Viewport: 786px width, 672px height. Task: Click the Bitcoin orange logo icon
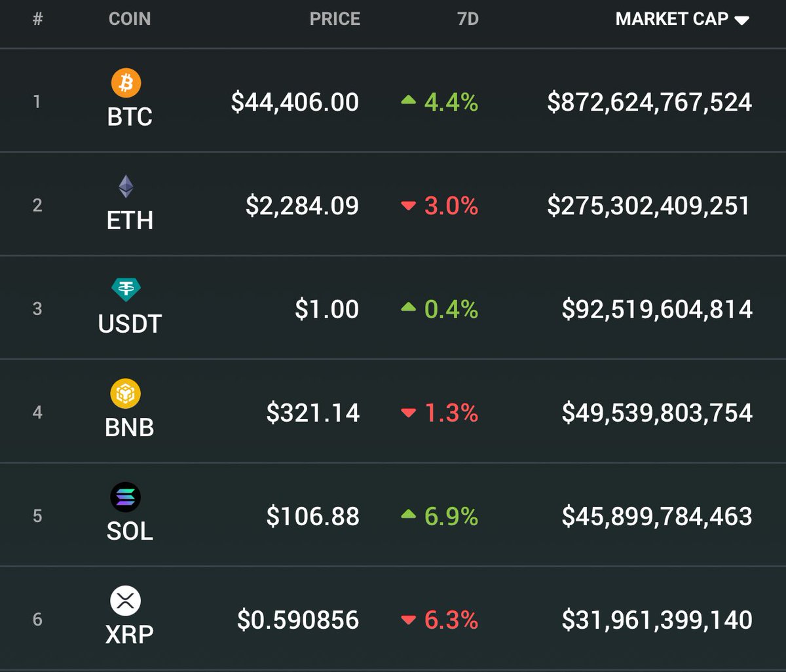[126, 83]
